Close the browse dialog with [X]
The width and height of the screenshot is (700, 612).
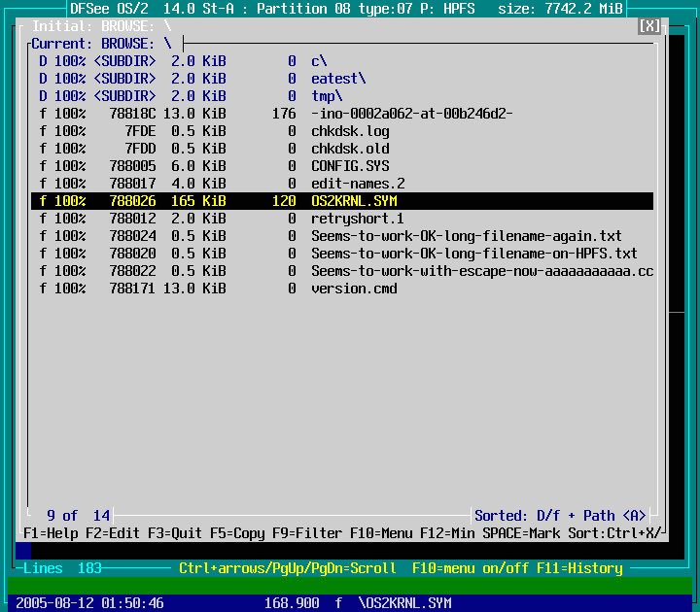[649, 26]
